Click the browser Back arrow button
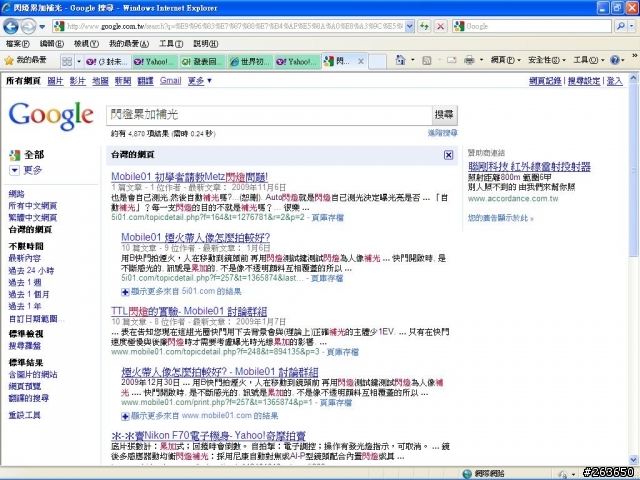This screenshot has width=640, height=480. 11,27
